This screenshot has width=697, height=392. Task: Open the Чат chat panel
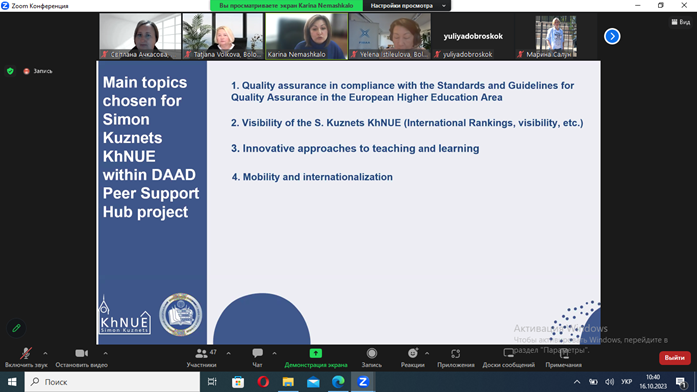(257, 357)
